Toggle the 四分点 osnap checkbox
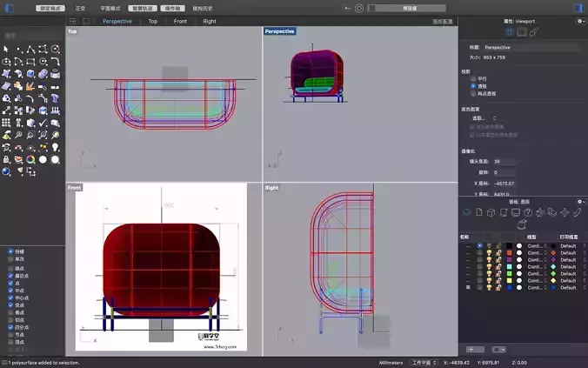The width and height of the screenshot is (588, 368). (10, 327)
